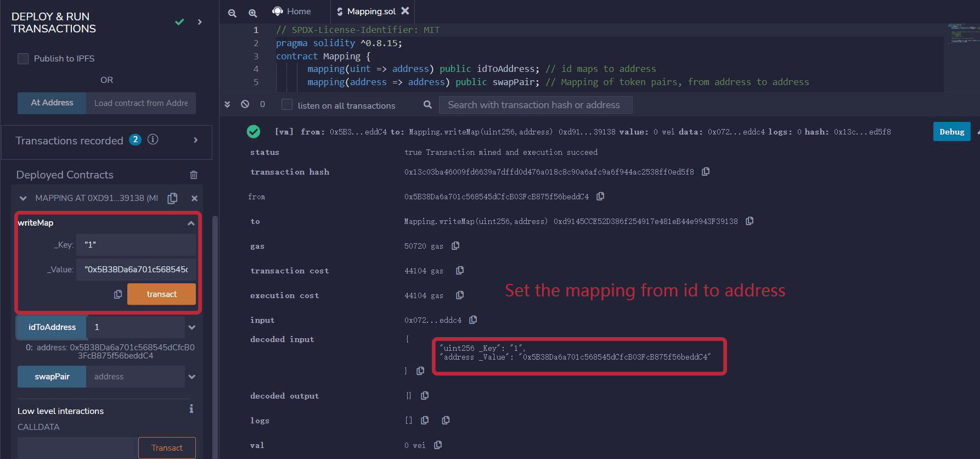The height and width of the screenshot is (459, 980).
Task: Switch to the Home tab
Action: 292,12
